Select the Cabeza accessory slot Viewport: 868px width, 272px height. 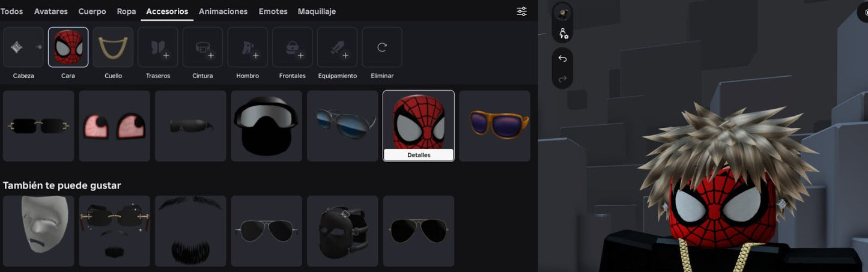click(23, 47)
